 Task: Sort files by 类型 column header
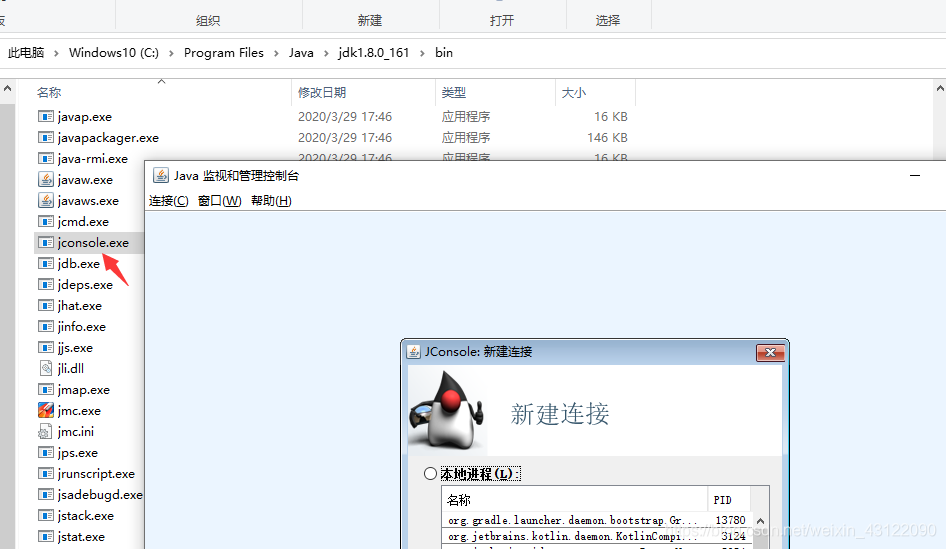(454, 93)
